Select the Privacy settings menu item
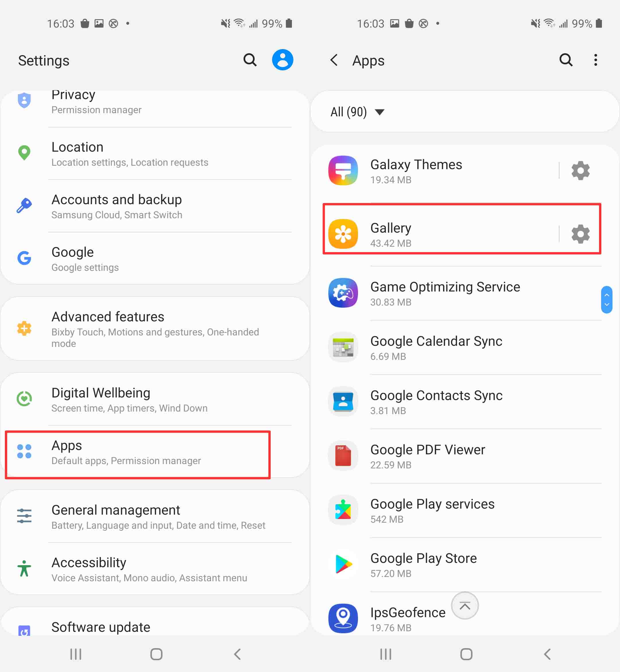620x672 pixels. click(155, 103)
